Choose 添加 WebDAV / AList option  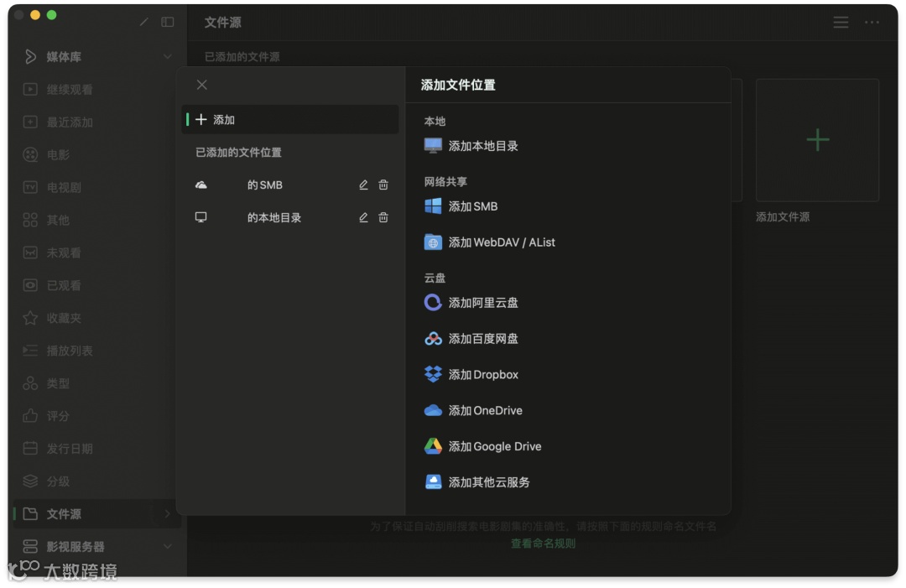coord(489,242)
